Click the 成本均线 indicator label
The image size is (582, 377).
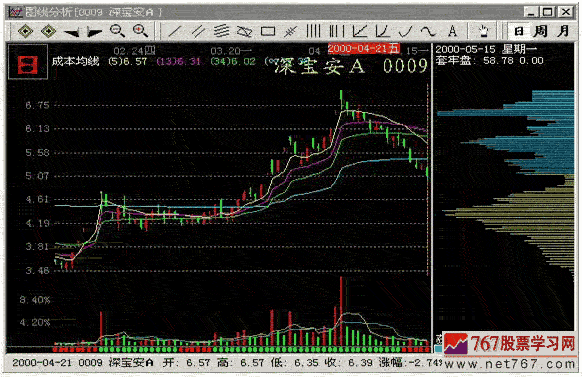[76, 61]
